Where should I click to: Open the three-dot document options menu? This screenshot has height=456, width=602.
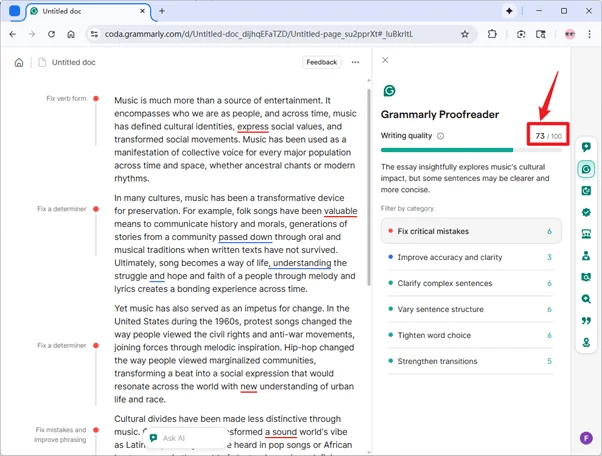(x=356, y=62)
